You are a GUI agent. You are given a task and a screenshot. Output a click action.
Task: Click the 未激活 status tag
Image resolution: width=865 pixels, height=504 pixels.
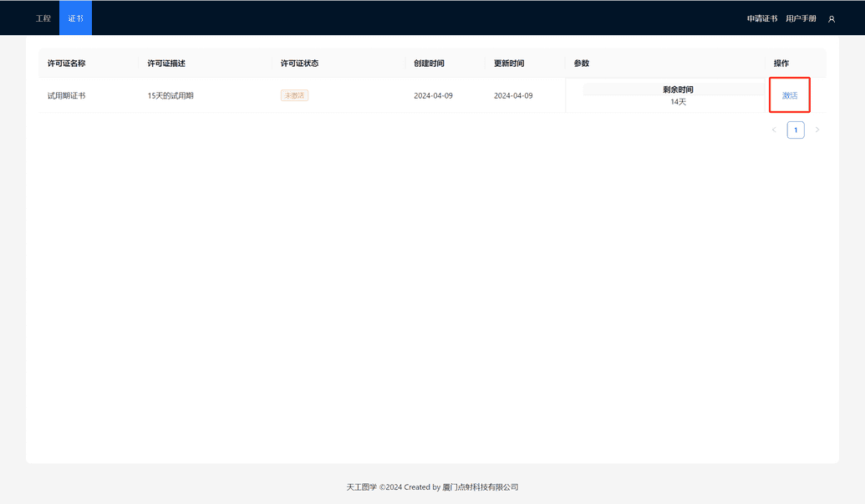(x=294, y=95)
